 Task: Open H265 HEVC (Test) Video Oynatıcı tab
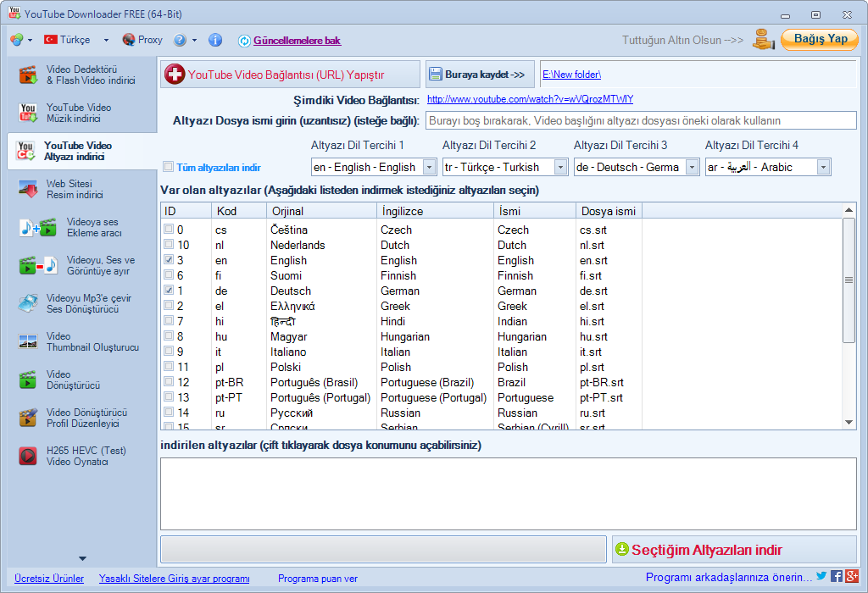pyautogui.click(x=82, y=456)
